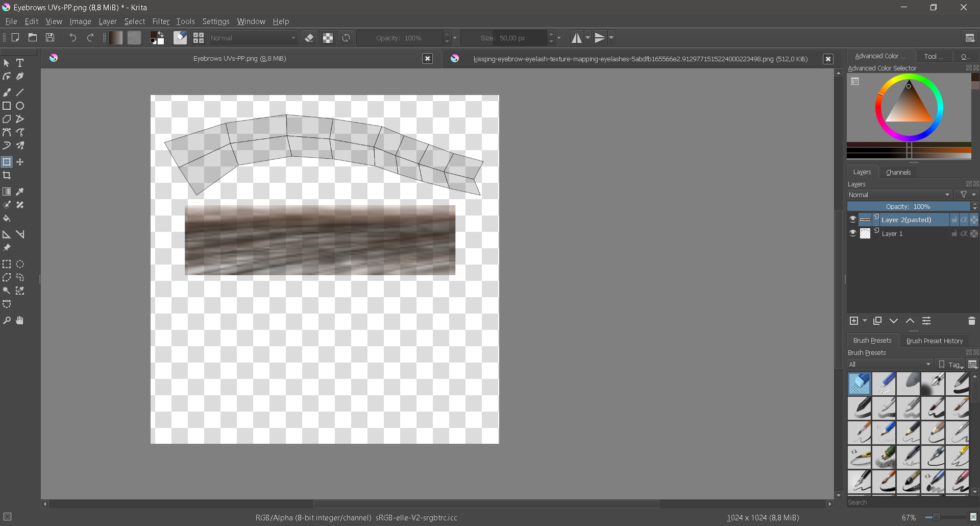Image resolution: width=980 pixels, height=526 pixels.
Task: Select the Bezier Curve tool
Action: 7,132
